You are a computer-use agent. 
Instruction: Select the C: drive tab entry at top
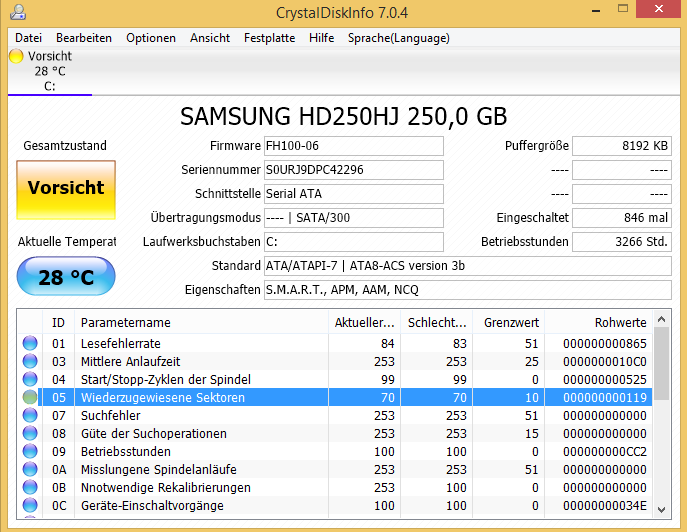pyautogui.click(x=50, y=71)
